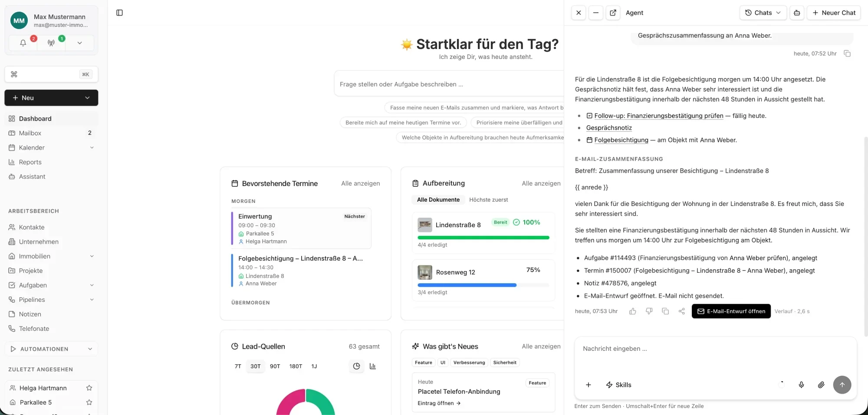Switch Lead-Quellen to pie chart view
This screenshot has width=868, height=415.
pos(356,366)
